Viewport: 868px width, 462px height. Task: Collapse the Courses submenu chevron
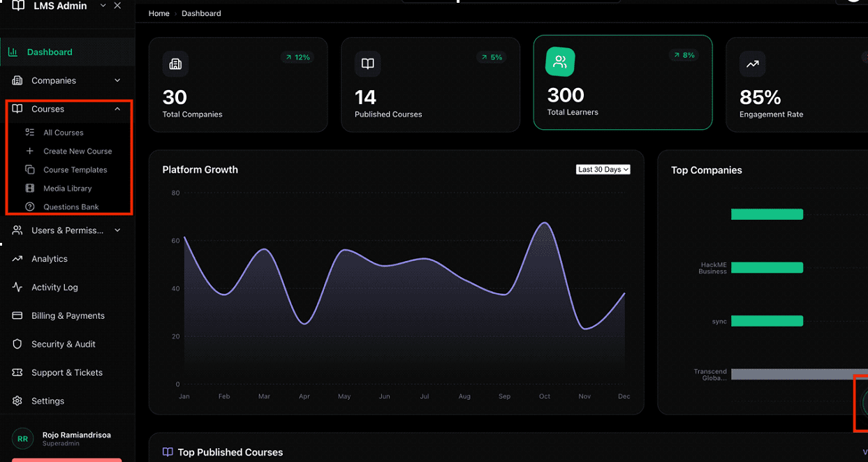click(117, 110)
